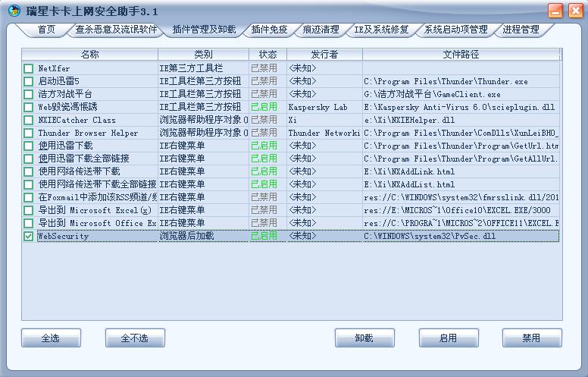Select the WebSecurity entry name

[64, 236]
